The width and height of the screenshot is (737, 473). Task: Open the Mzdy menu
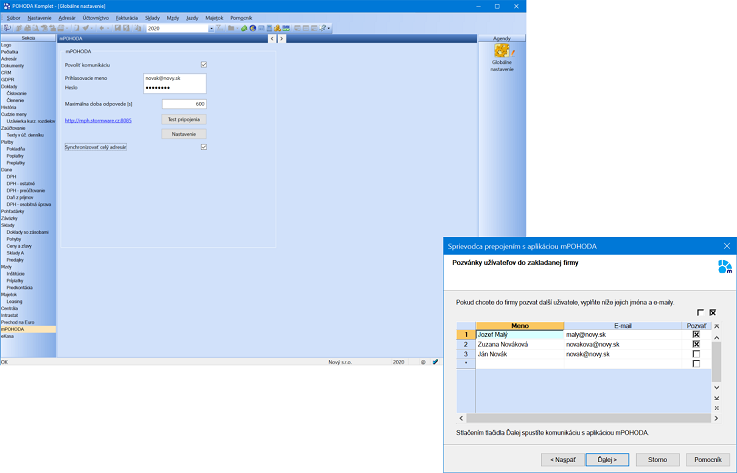click(x=173, y=18)
